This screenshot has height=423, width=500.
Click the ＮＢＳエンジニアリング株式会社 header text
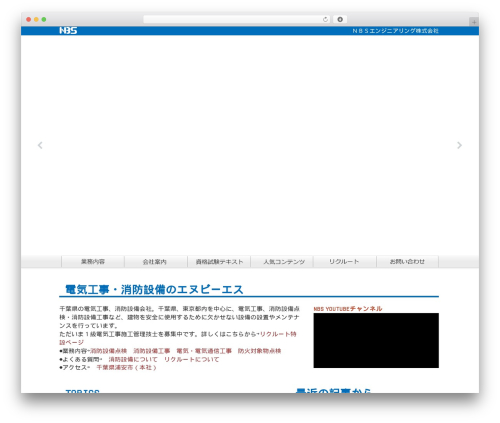(395, 31)
